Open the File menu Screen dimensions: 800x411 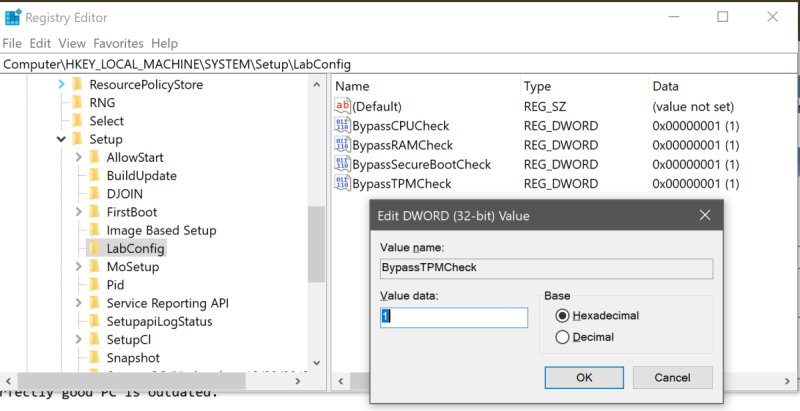point(12,43)
